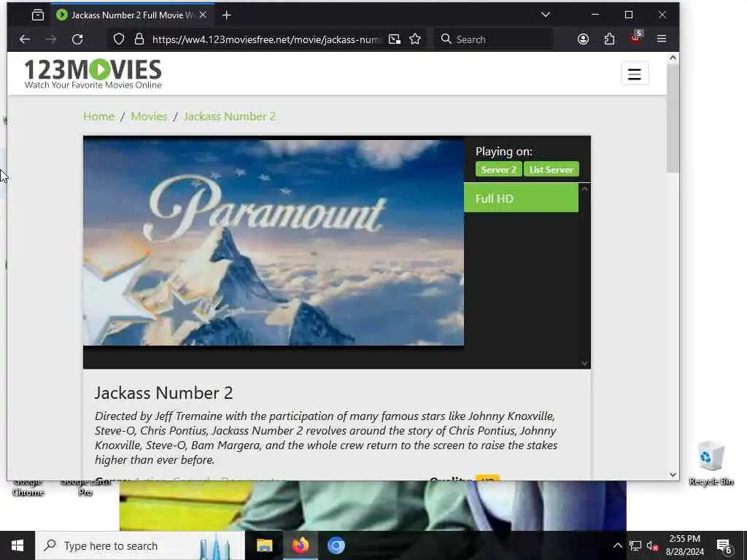Viewport: 747px width, 560px height.
Task: Open the List Server button
Action: click(x=551, y=169)
